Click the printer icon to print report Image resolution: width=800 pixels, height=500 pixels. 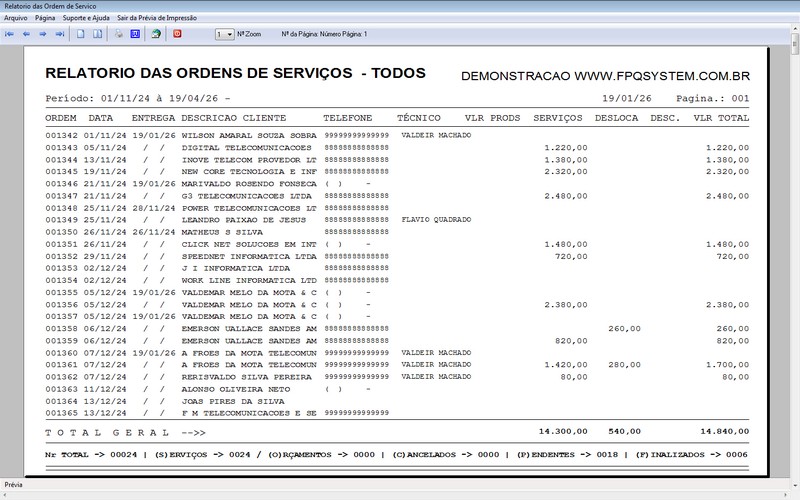(118, 34)
